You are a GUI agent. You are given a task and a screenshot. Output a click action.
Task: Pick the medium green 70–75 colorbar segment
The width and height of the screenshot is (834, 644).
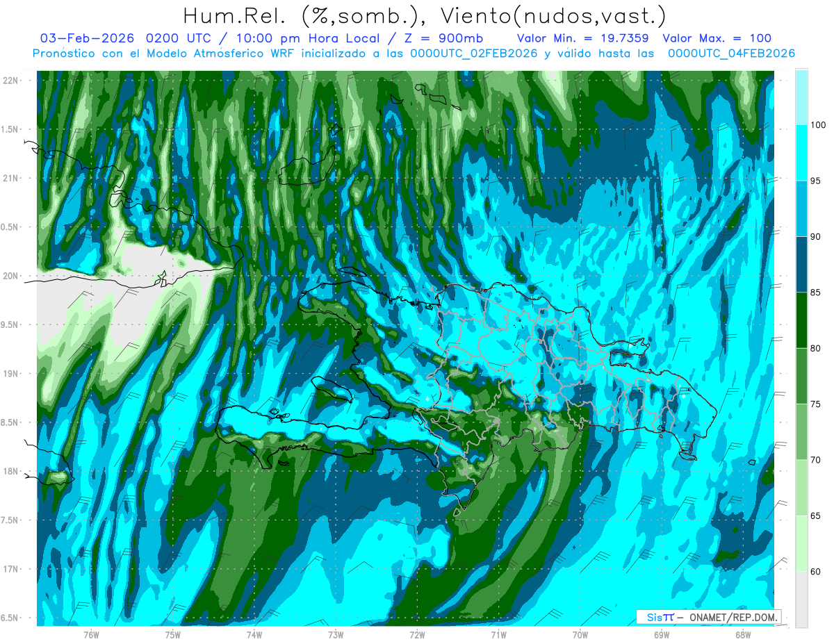click(801, 432)
